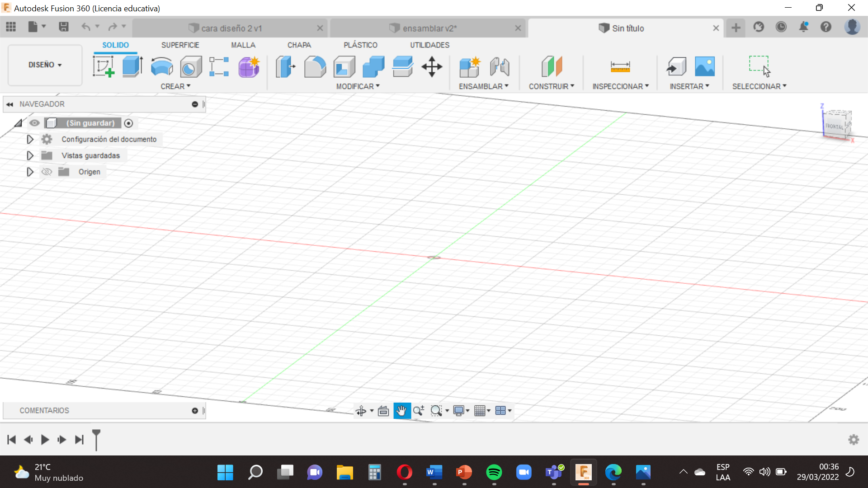This screenshot has width=868, height=488.
Task: Show the hidden Origen folder
Action: tap(47, 172)
